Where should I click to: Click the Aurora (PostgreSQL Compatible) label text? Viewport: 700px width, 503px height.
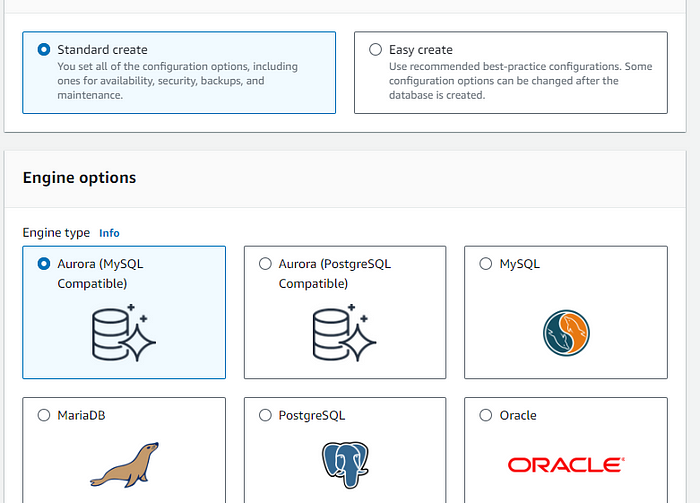point(335,274)
